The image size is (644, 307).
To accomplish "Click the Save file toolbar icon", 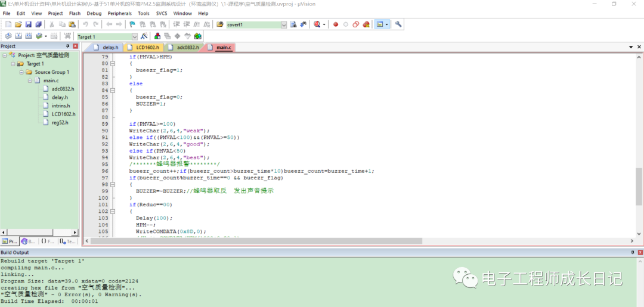I will tap(28, 24).
